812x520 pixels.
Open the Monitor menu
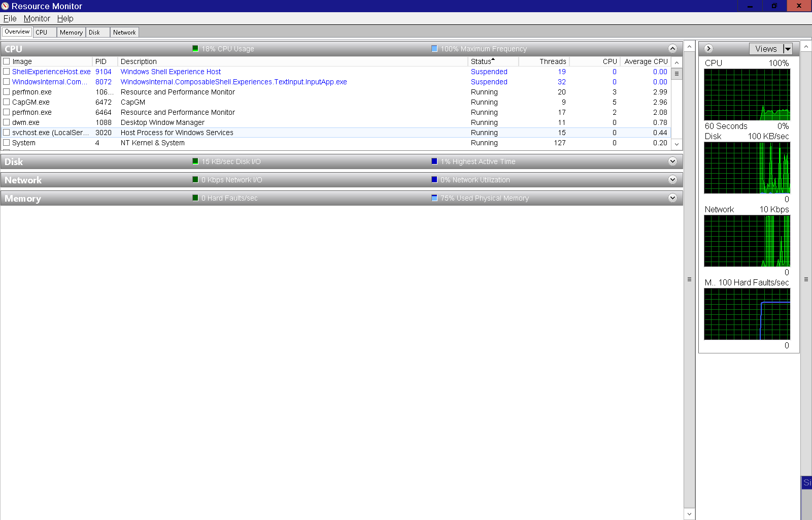(x=37, y=18)
